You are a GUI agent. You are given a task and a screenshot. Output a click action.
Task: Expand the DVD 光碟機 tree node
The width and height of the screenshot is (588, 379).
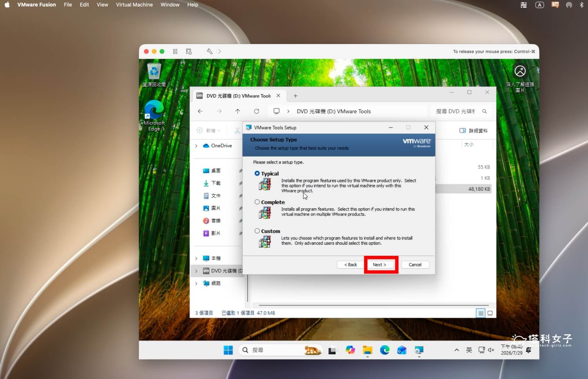(196, 271)
